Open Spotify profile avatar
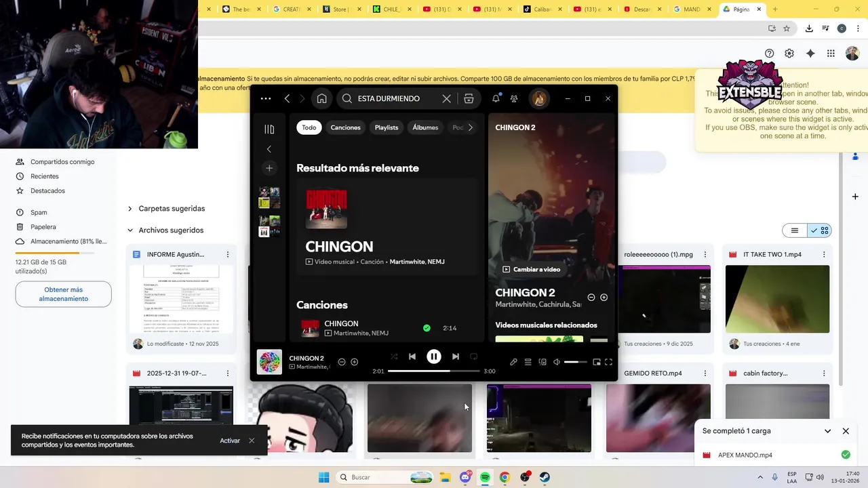The width and height of the screenshot is (868, 488). (539, 98)
